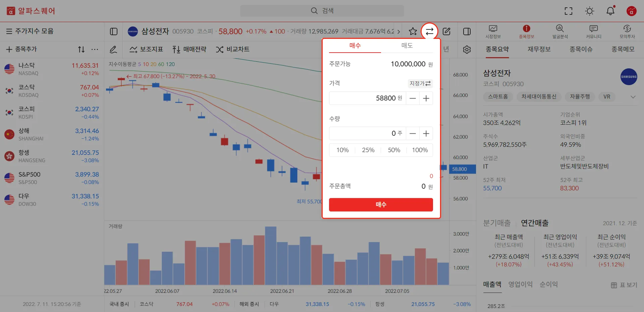Click the quantity input field
The height and width of the screenshot is (312, 644).
point(368,133)
